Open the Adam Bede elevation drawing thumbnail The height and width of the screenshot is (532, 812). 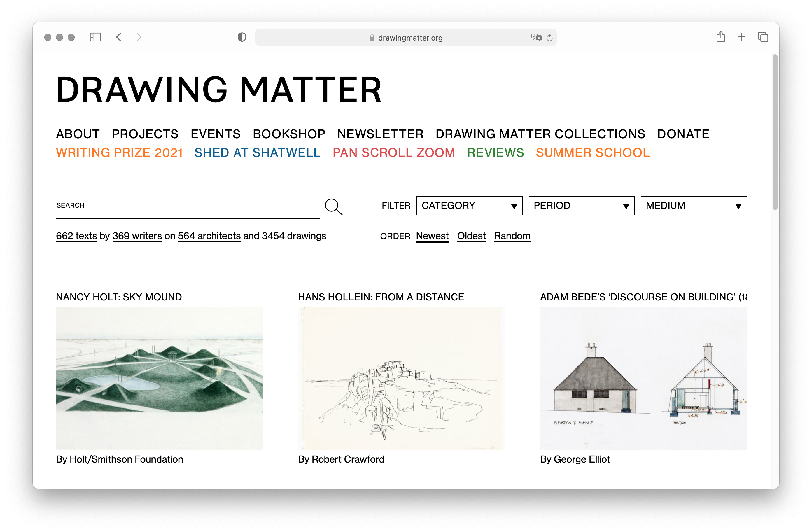pyautogui.click(x=643, y=378)
